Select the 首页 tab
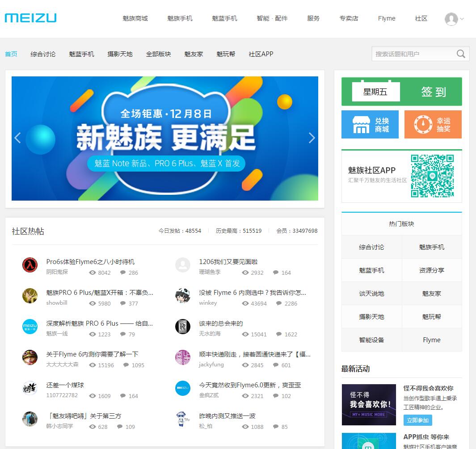This screenshot has width=476, height=449. tap(11, 54)
